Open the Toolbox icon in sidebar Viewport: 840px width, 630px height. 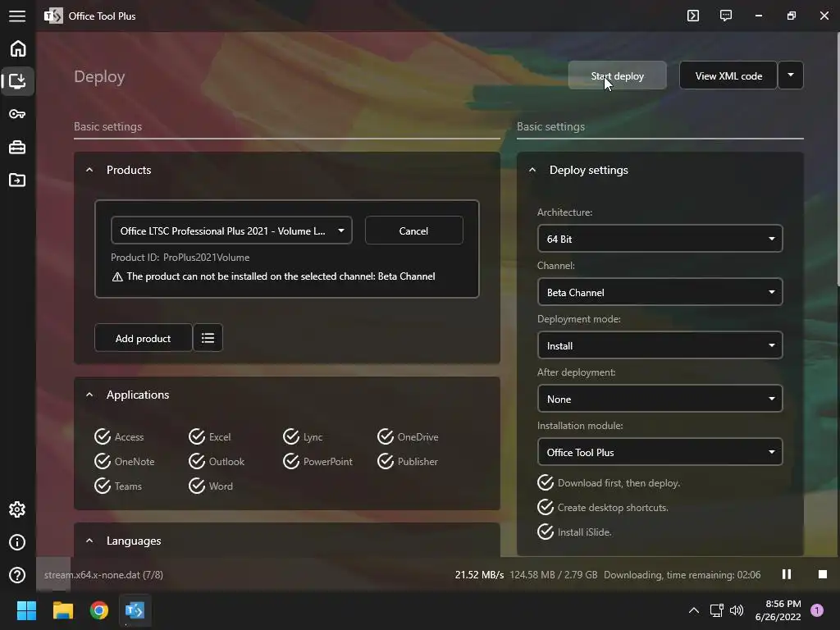point(17,148)
